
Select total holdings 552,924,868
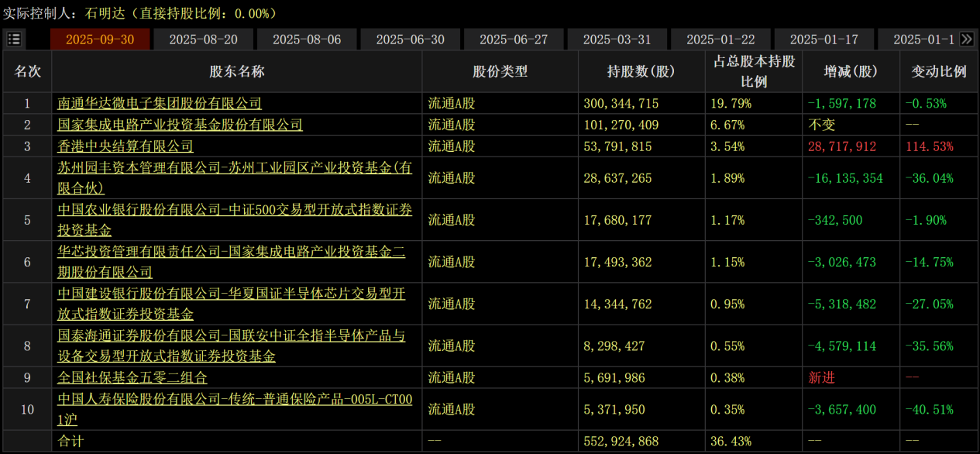tap(621, 442)
